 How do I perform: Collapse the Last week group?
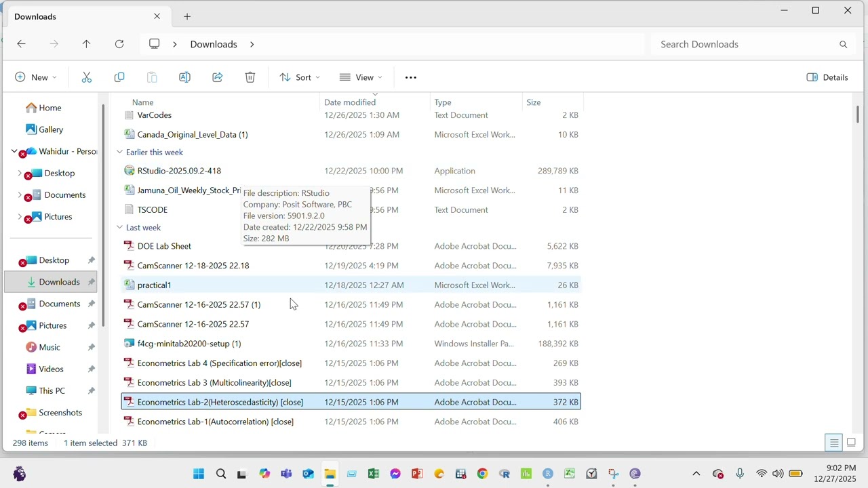point(119,228)
